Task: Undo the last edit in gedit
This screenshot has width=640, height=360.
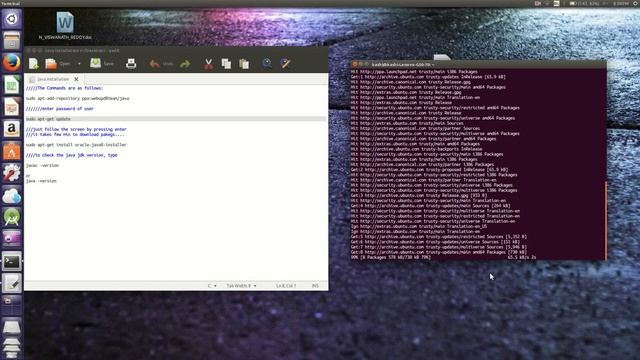Action: pos(161,64)
